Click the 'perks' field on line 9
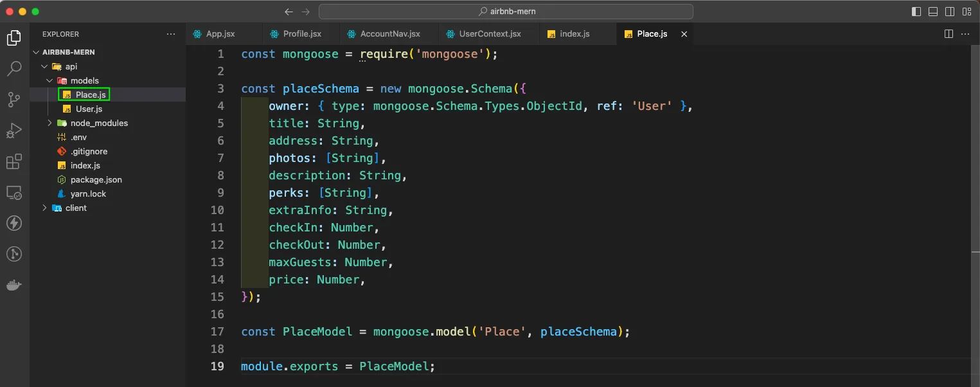 [x=286, y=193]
